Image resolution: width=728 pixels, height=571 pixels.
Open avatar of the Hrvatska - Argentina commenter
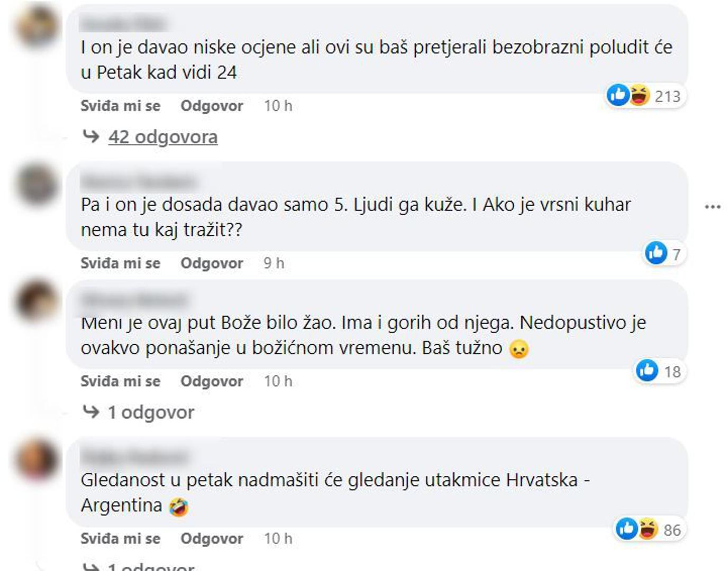tap(37, 459)
